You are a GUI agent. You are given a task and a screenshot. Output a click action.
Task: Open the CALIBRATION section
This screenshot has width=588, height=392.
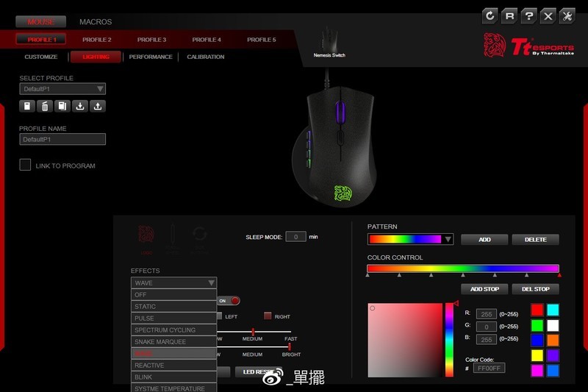206,57
